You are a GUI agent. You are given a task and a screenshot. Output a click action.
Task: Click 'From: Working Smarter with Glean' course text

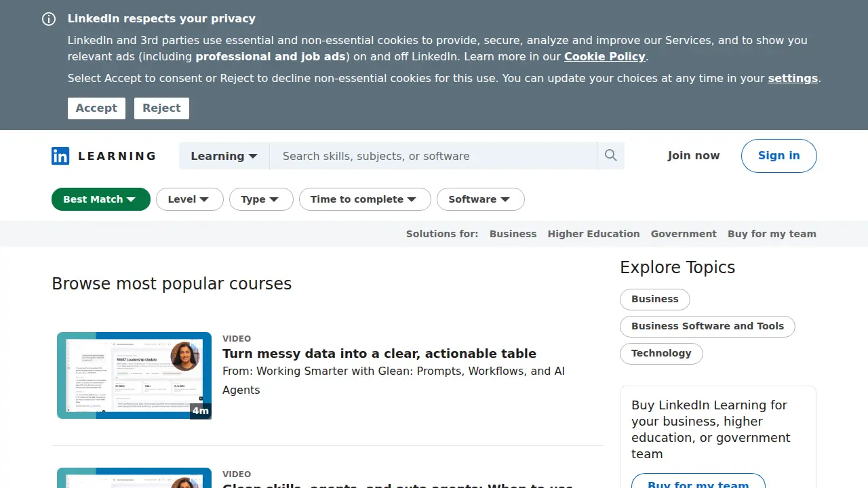coord(393,380)
